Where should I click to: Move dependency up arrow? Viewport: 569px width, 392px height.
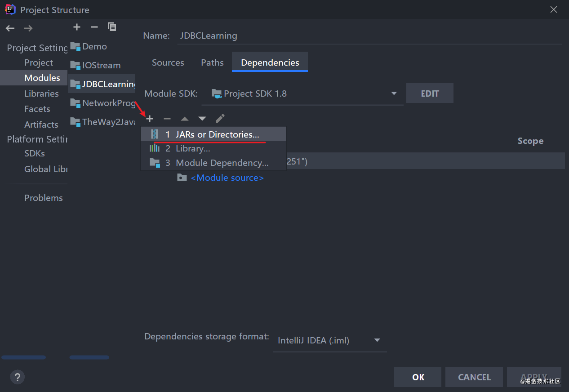coord(185,119)
